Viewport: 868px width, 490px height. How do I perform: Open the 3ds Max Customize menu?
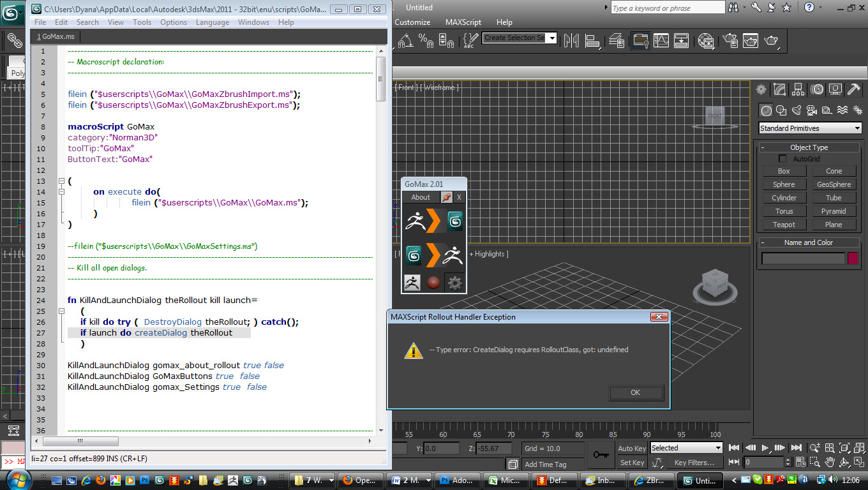pyautogui.click(x=412, y=22)
